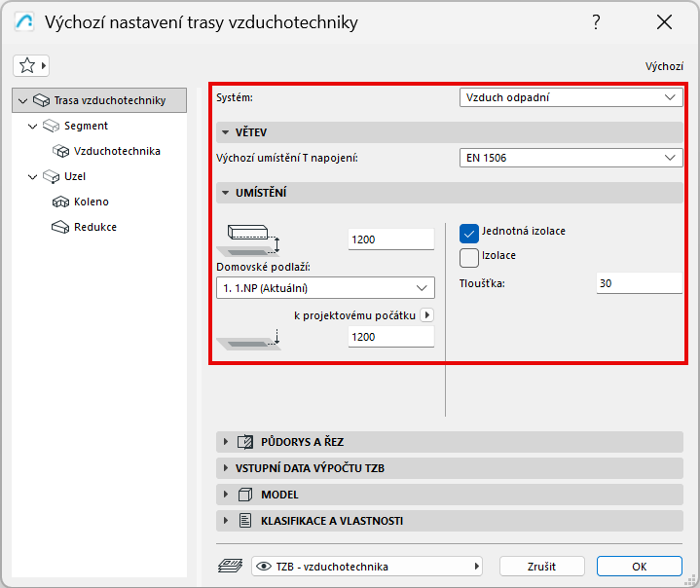700x588 pixels.
Task: Click the Uzel node icon
Action: [51, 177]
